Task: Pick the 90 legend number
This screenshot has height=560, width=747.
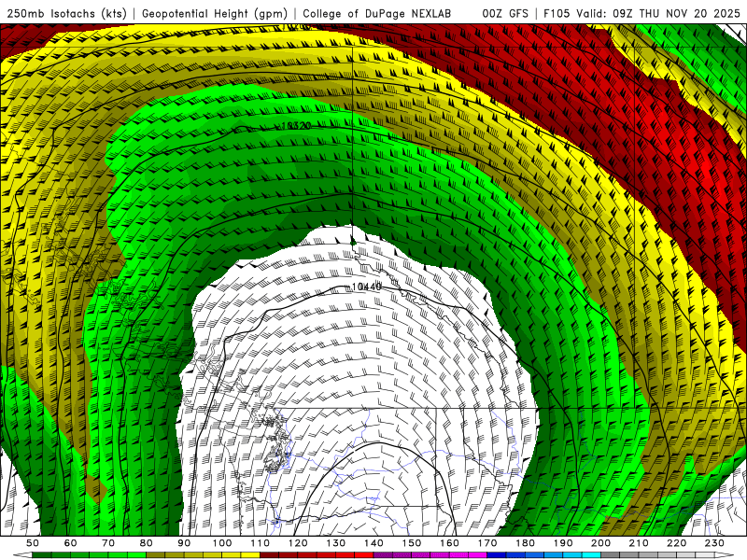Action: (x=184, y=543)
